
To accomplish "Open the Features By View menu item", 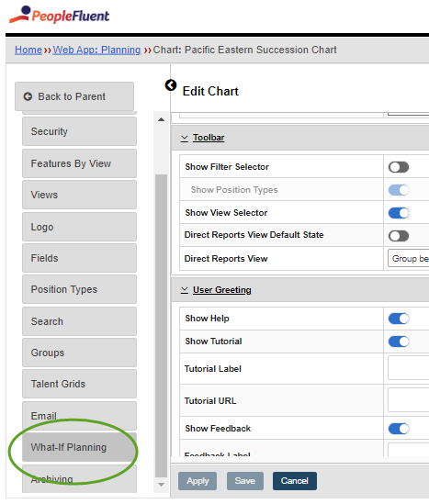I will (79, 163).
